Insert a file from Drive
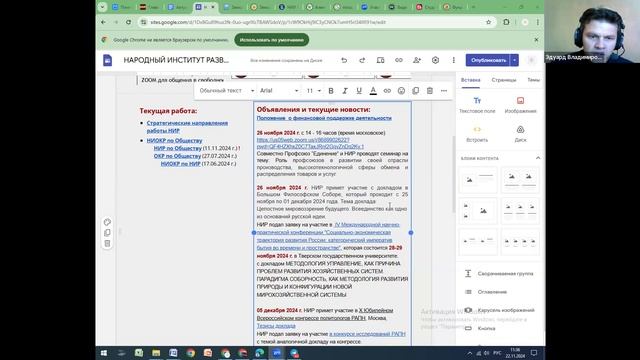 coord(520,134)
